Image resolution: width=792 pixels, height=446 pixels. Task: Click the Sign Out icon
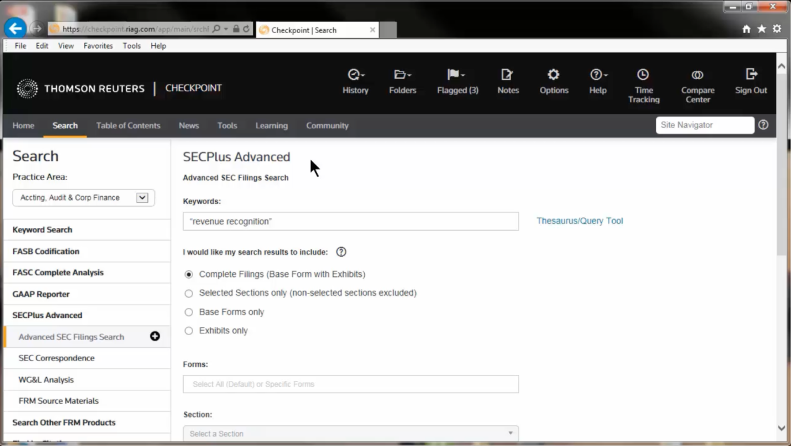(x=751, y=76)
